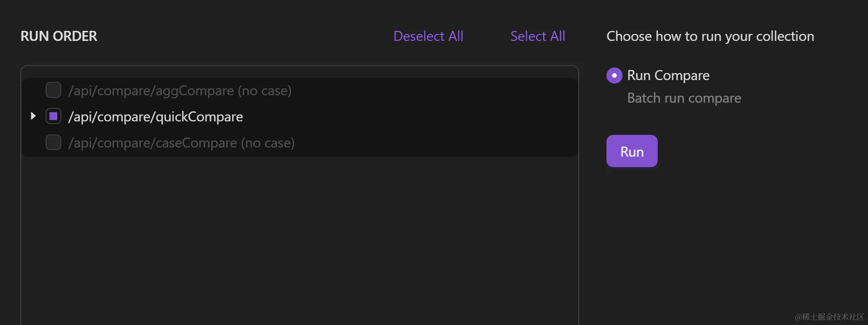Click the disclosure triangle beside quickCompare
Viewport: 868px width, 325px height.
tap(33, 116)
